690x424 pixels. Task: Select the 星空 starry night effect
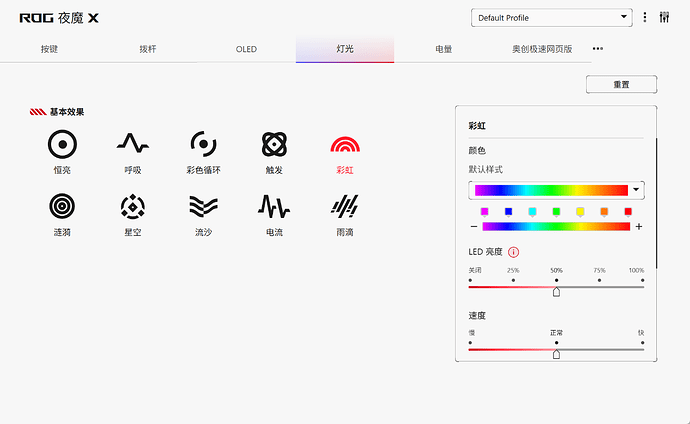133,206
